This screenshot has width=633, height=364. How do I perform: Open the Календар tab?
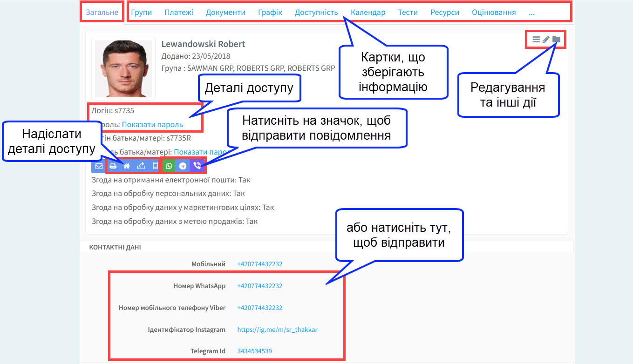(x=368, y=12)
